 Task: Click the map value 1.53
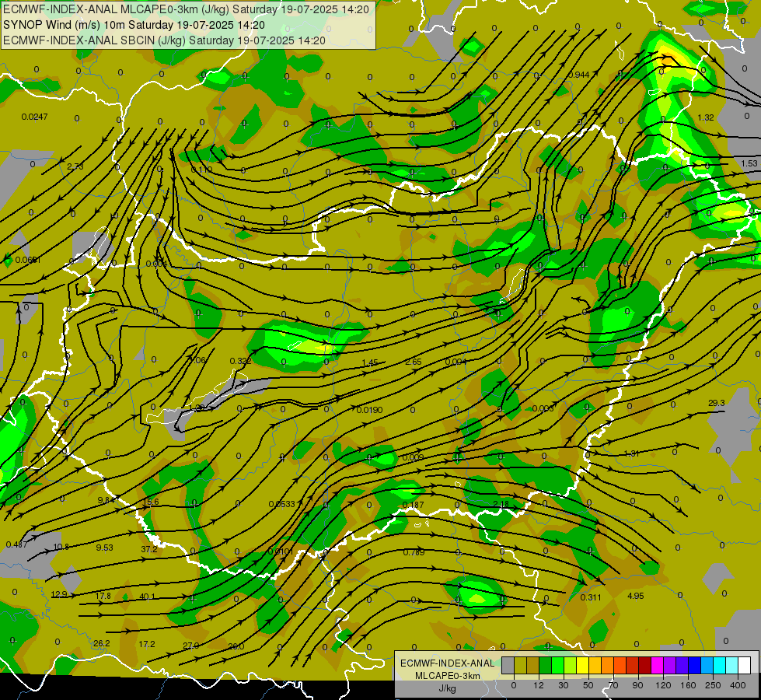pyautogui.click(x=749, y=163)
